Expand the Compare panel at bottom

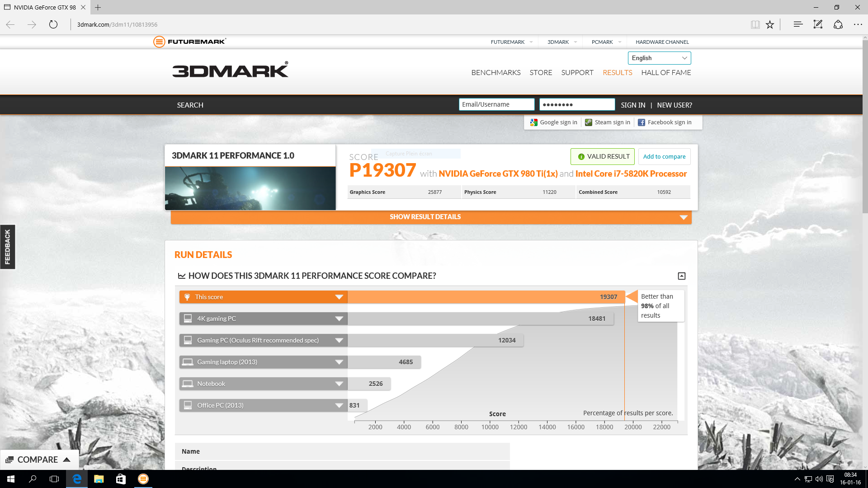[x=39, y=460]
